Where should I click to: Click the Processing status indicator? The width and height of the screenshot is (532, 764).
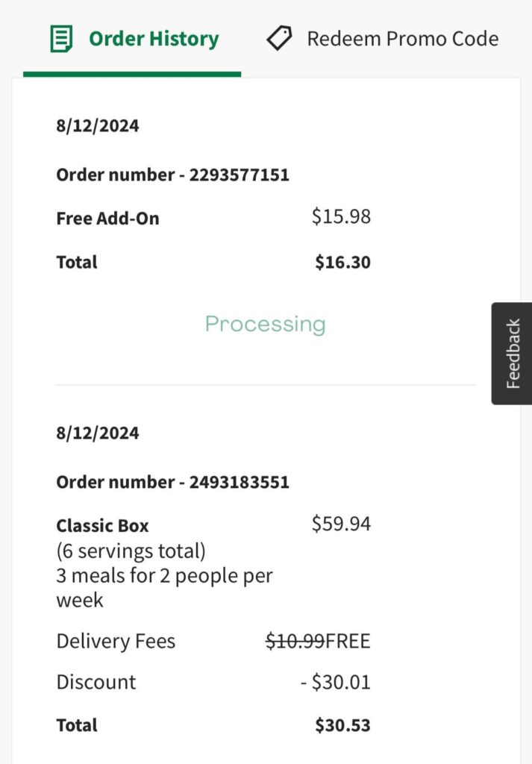click(x=265, y=324)
